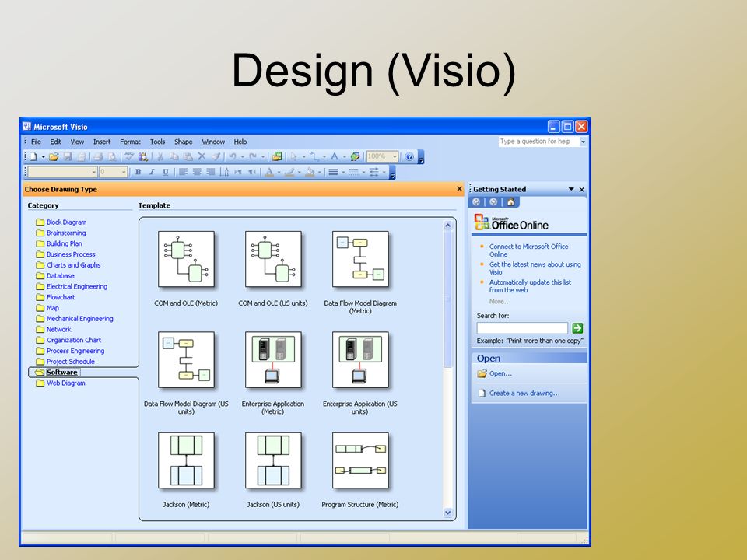
Task: Expand the Connector tool dropdown arrow
Action: pyautogui.click(x=324, y=156)
